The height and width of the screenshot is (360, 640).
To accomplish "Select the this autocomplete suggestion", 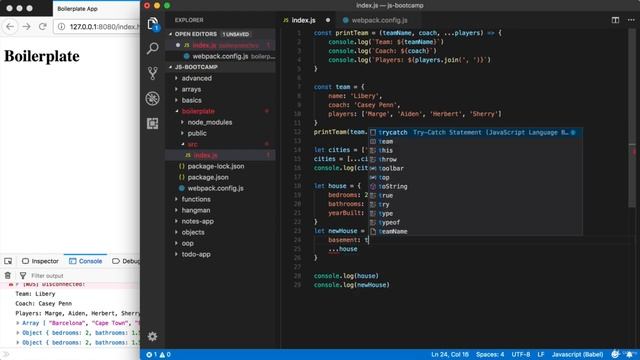I will 476,150.
